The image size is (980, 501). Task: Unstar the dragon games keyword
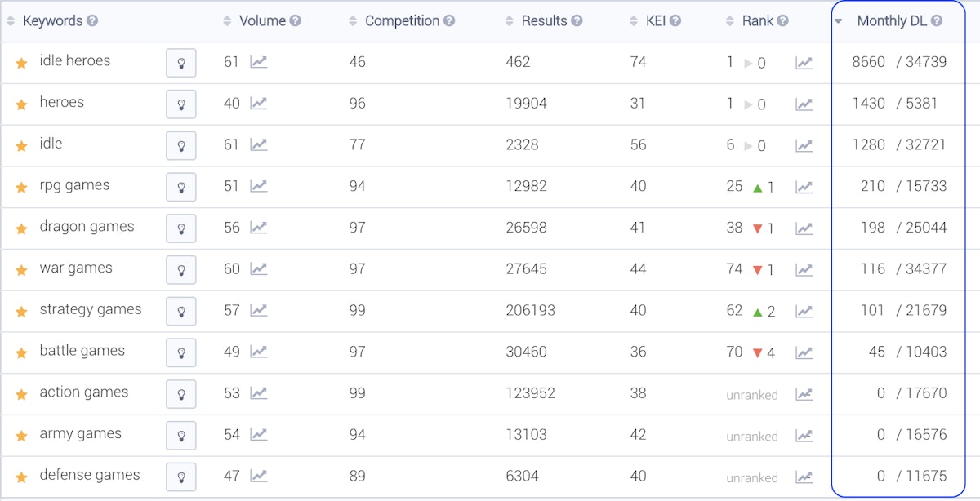[x=22, y=228]
